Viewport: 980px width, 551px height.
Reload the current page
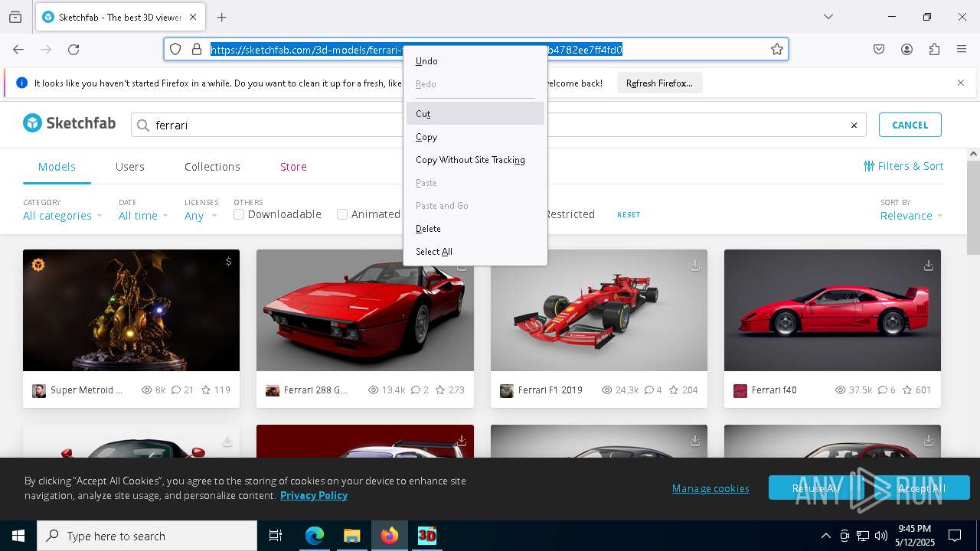(73, 49)
